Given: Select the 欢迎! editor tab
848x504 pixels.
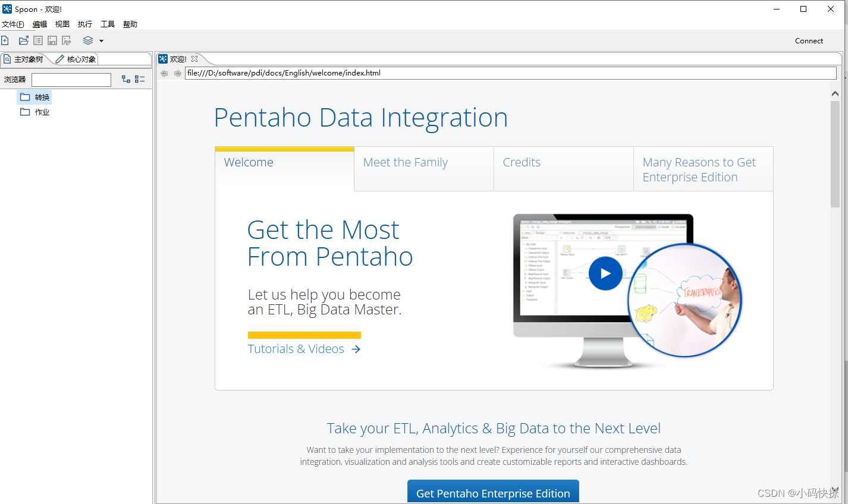Looking at the screenshot, I should pyautogui.click(x=178, y=59).
